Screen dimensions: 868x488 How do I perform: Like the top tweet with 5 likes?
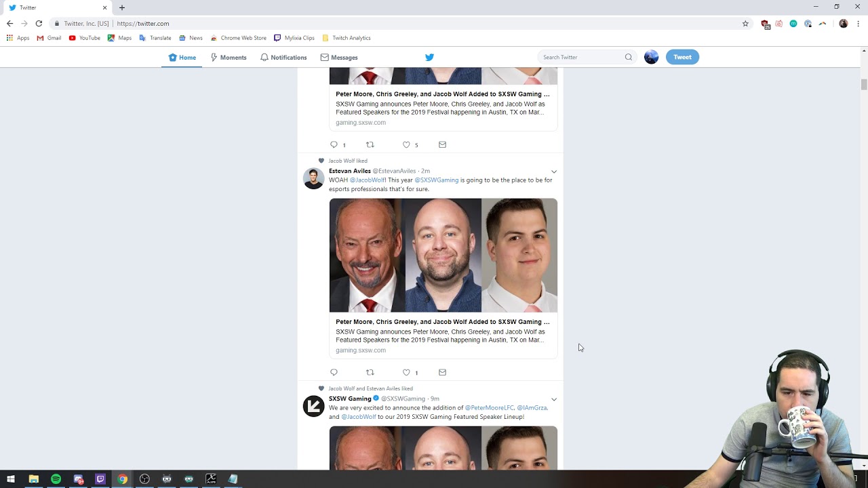406,144
